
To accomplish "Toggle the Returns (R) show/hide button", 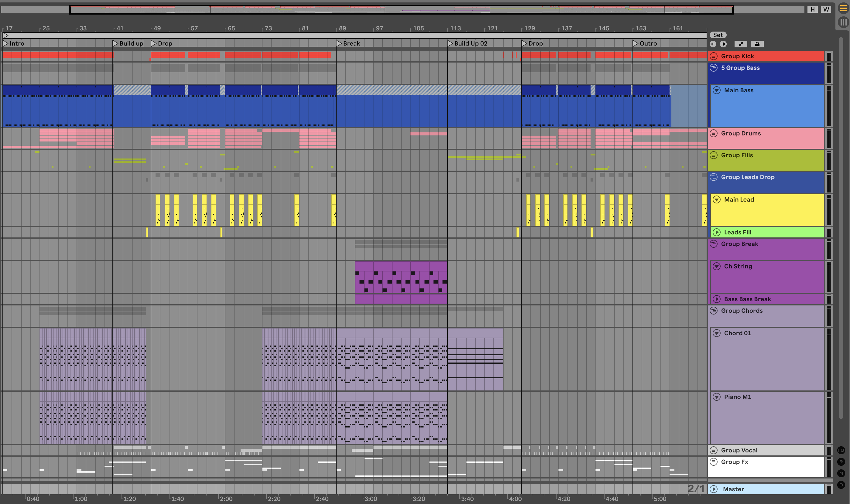I will (841, 462).
